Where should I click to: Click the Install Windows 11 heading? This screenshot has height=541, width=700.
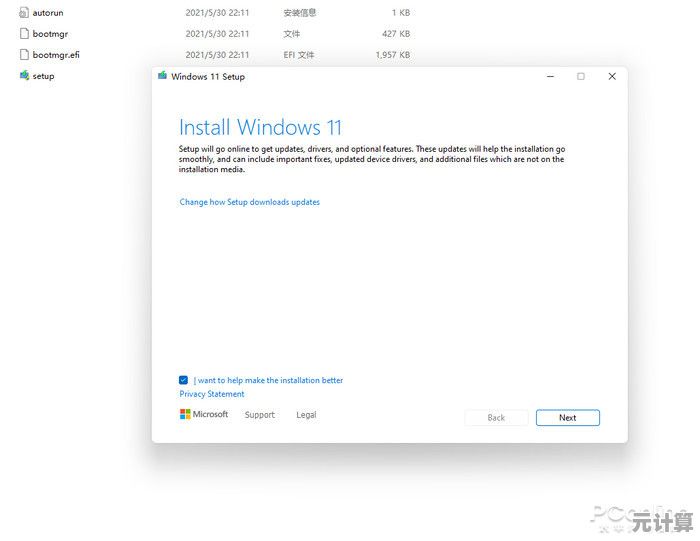(260, 127)
